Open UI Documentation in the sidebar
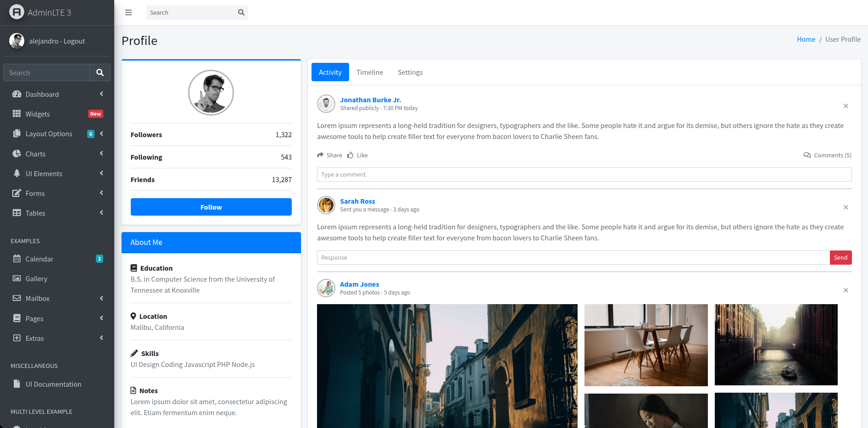 57,384
